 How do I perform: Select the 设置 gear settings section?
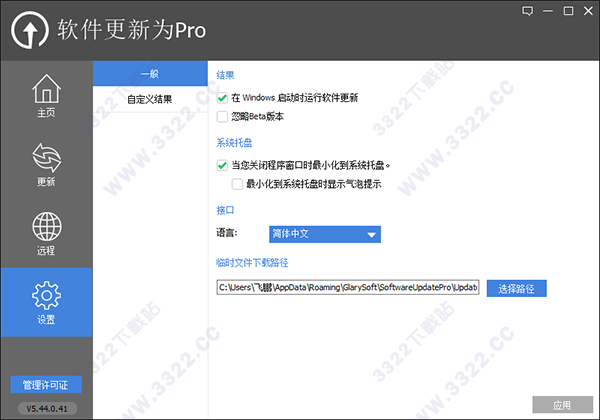tap(46, 302)
